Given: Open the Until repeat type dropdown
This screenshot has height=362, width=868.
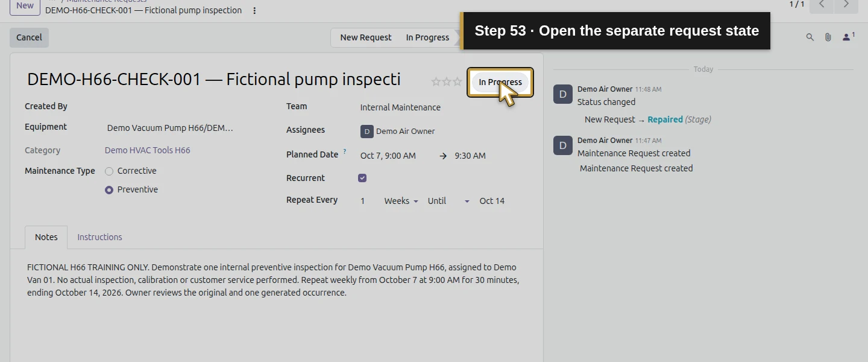Looking at the screenshot, I should click(x=448, y=201).
